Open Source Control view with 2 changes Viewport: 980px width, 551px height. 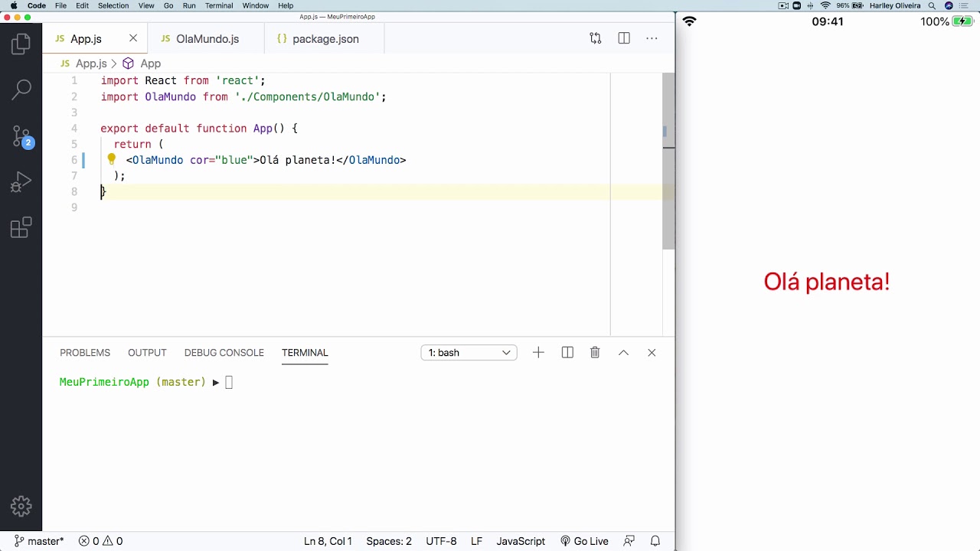pyautogui.click(x=21, y=136)
